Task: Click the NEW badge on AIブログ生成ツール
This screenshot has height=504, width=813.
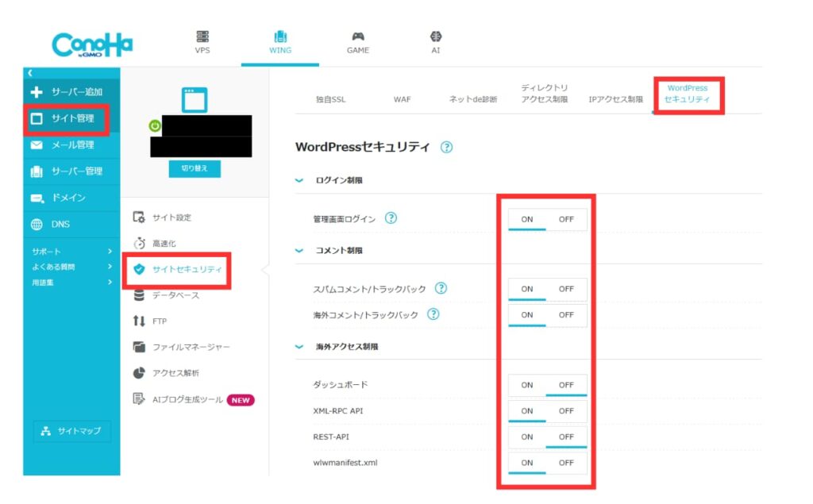Action: coord(241,400)
